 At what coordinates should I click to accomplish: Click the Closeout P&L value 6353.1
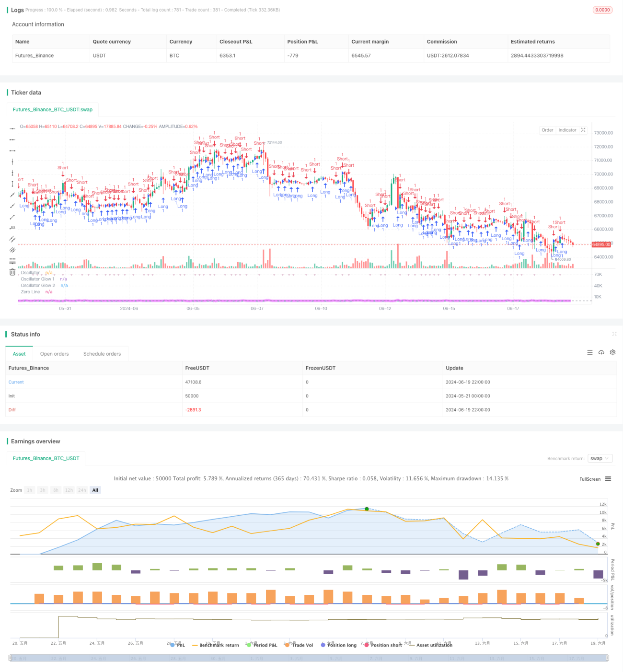tap(227, 56)
